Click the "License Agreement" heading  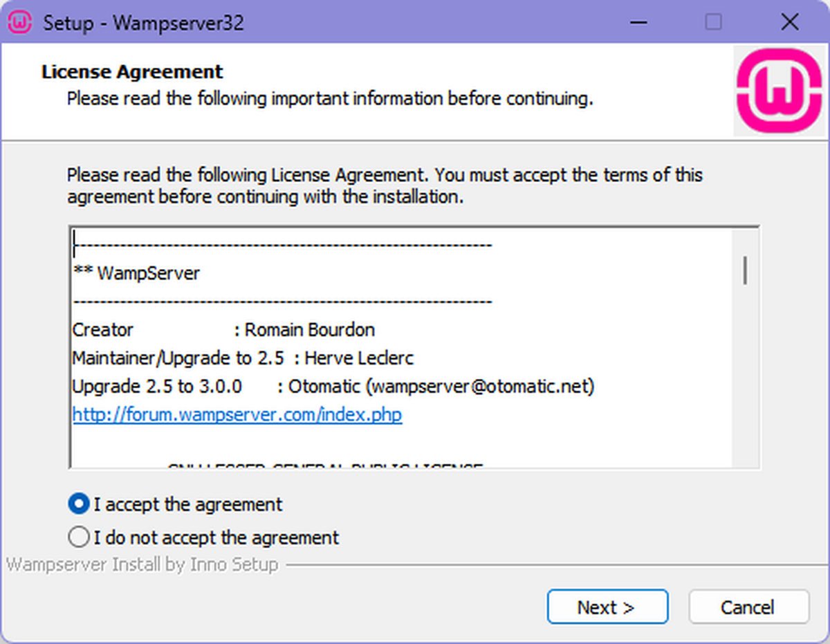(132, 72)
